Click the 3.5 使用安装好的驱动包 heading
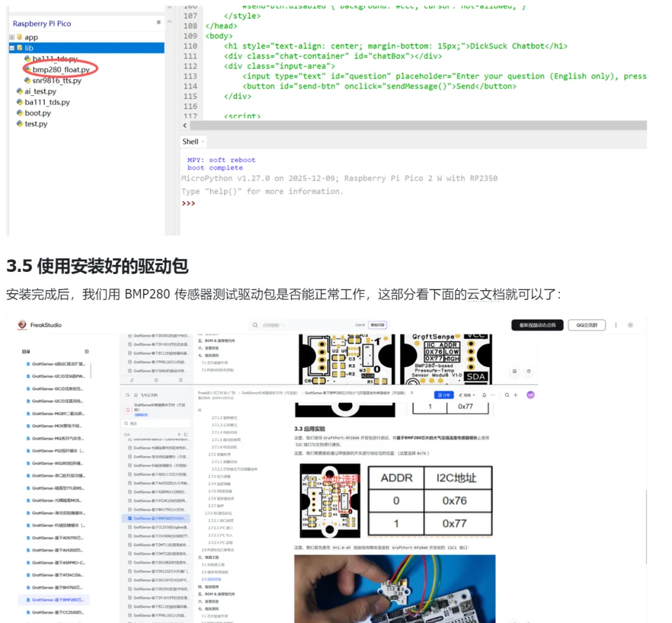The height and width of the screenshot is (623, 672). (97, 266)
